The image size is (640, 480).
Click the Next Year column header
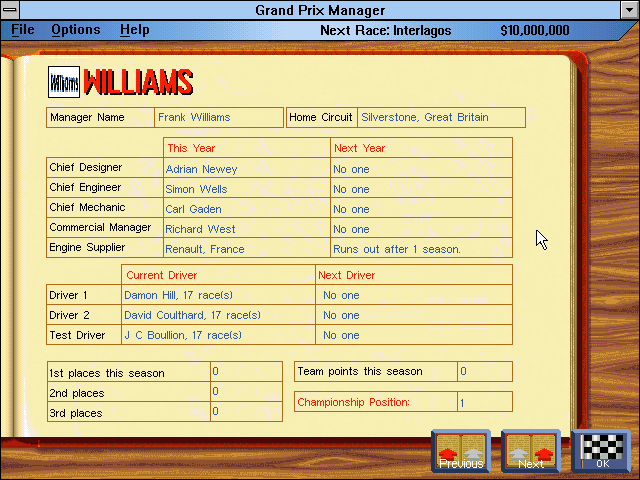[359, 148]
